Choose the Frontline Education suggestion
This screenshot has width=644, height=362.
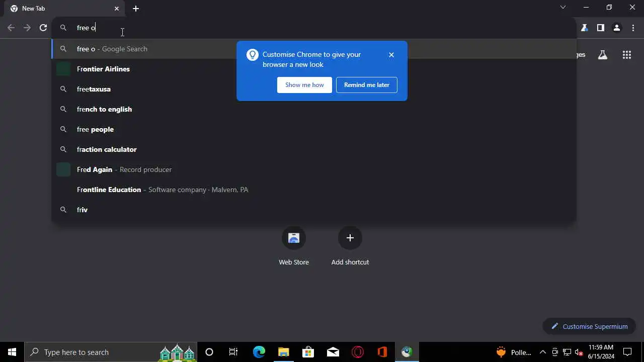(x=314, y=190)
